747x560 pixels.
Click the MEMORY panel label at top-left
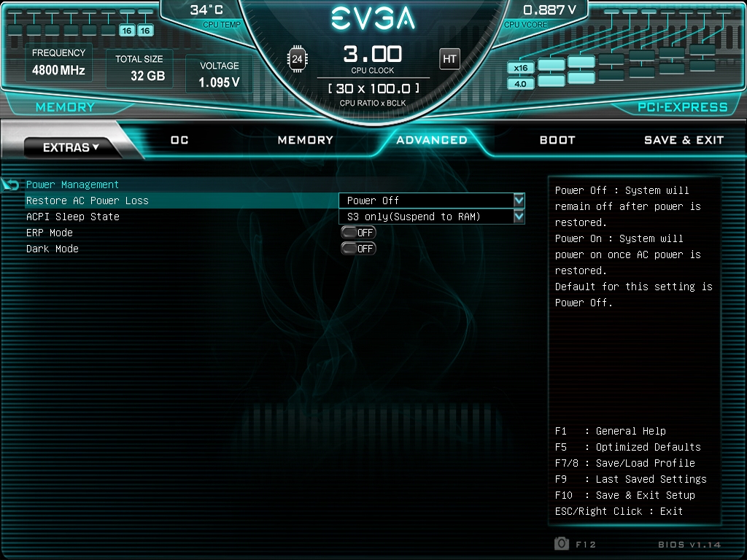point(65,107)
